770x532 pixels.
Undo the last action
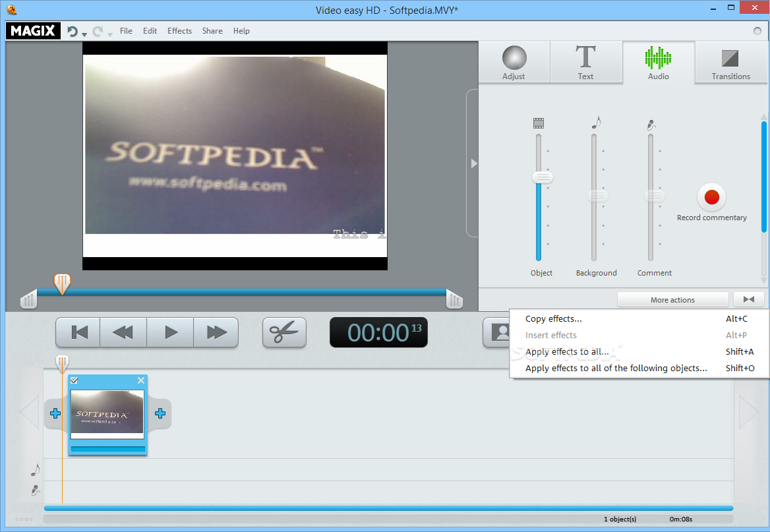73,32
